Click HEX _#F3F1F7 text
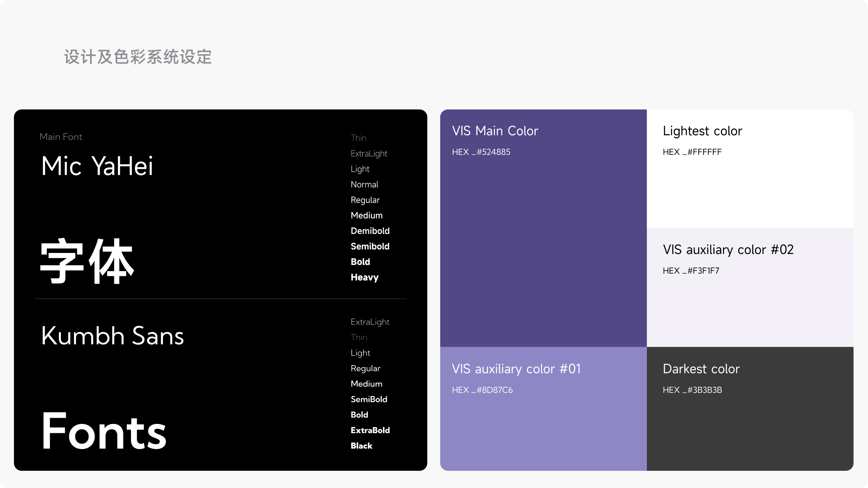This screenshot has height=488, width=868. 691,271
